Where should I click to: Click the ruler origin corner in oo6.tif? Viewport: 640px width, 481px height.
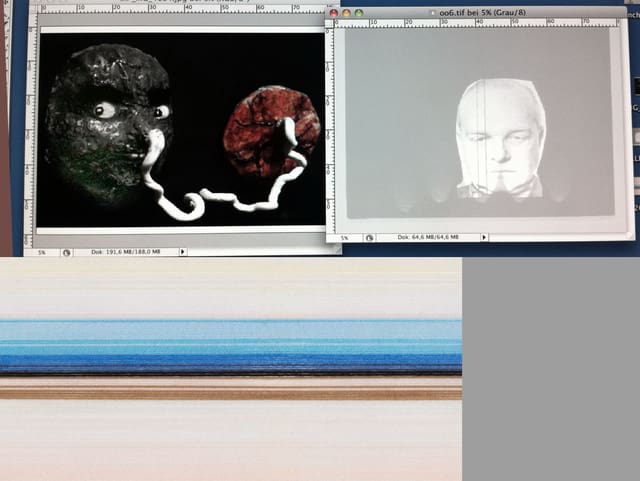[331, 24]
